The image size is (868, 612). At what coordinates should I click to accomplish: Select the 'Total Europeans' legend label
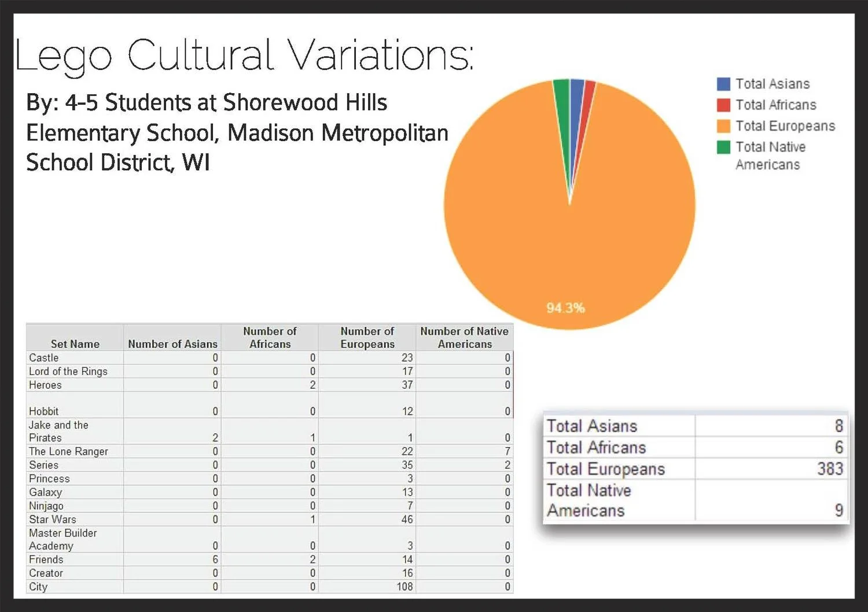[785, 126]
